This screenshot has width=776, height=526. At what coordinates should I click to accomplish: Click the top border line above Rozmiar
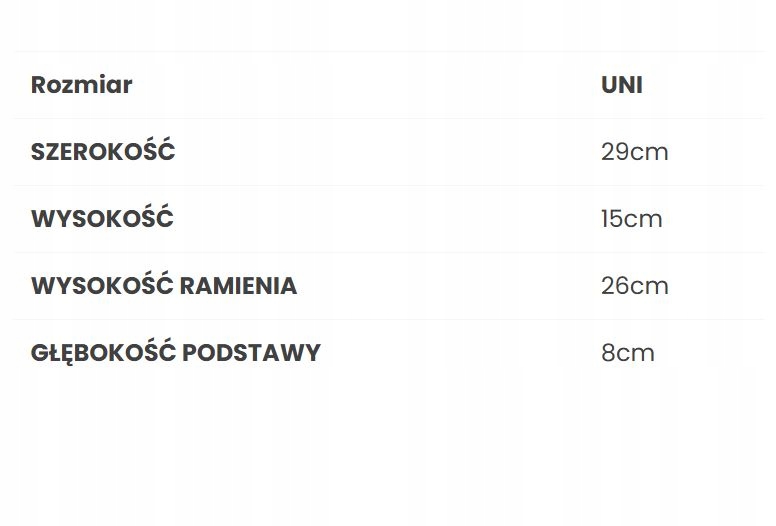pyautogui.click(x=388, y=52)
